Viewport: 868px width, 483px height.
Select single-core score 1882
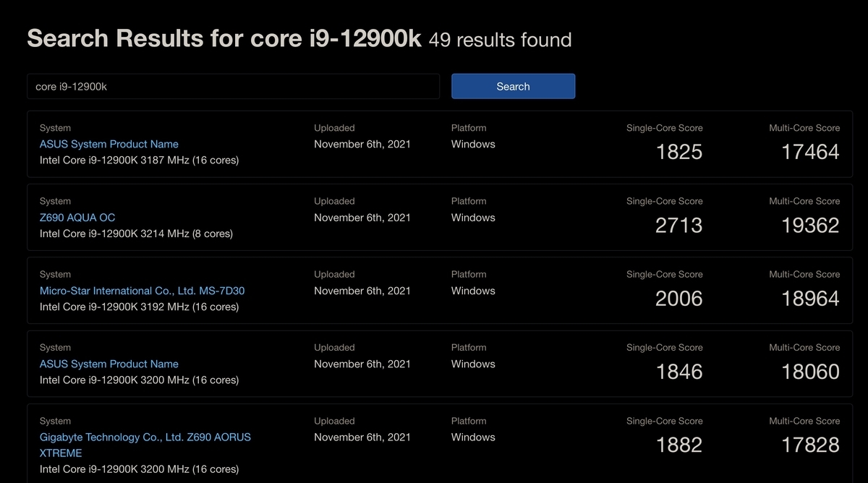click(x=678, y=445)
